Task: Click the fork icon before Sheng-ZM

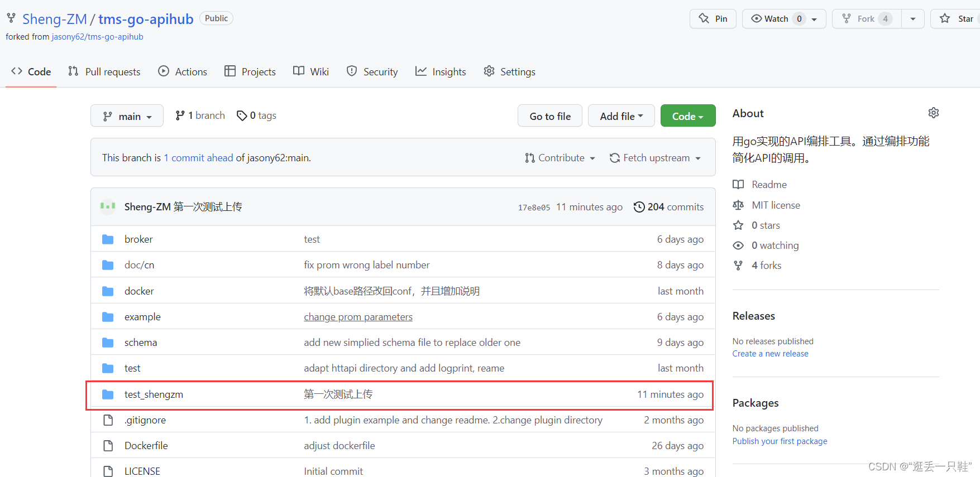Action: (x=11, y=18)
